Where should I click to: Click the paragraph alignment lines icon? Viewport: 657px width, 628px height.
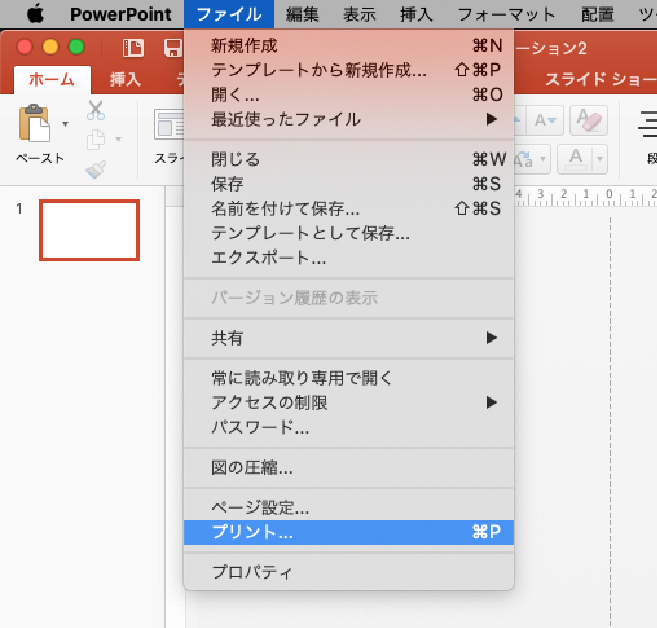pyautogui.click(x=647, y=124)
